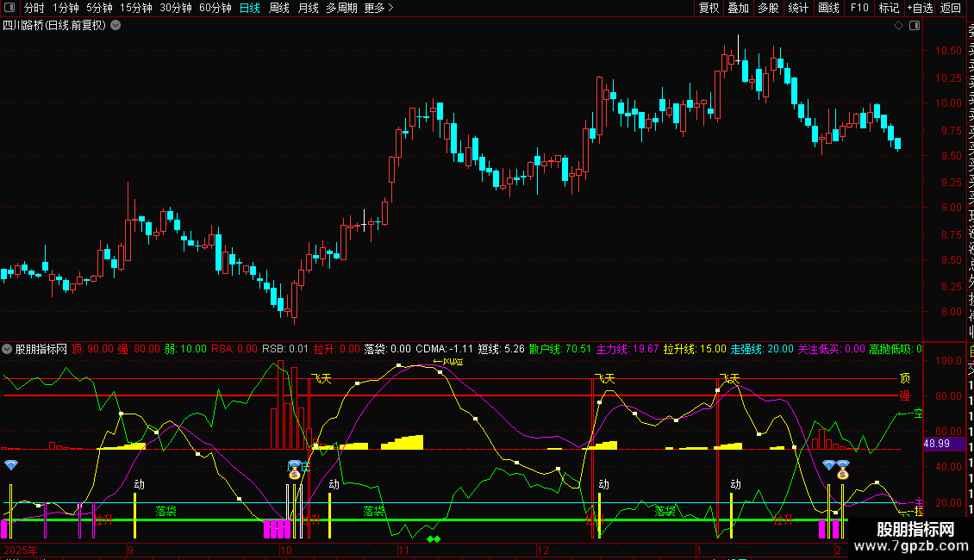This screenshot has width=974, height=560.
Task: Click the first blue diamond signal icon
Action: (11, 465)
